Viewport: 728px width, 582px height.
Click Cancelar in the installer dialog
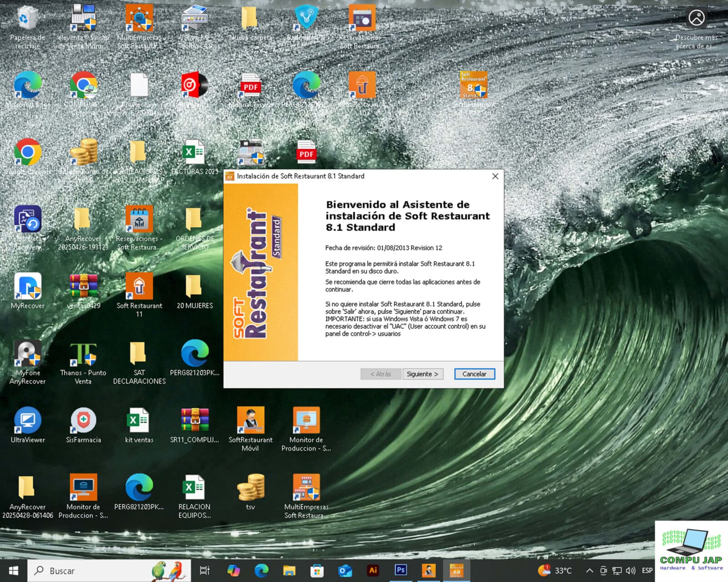pos(475,374)
